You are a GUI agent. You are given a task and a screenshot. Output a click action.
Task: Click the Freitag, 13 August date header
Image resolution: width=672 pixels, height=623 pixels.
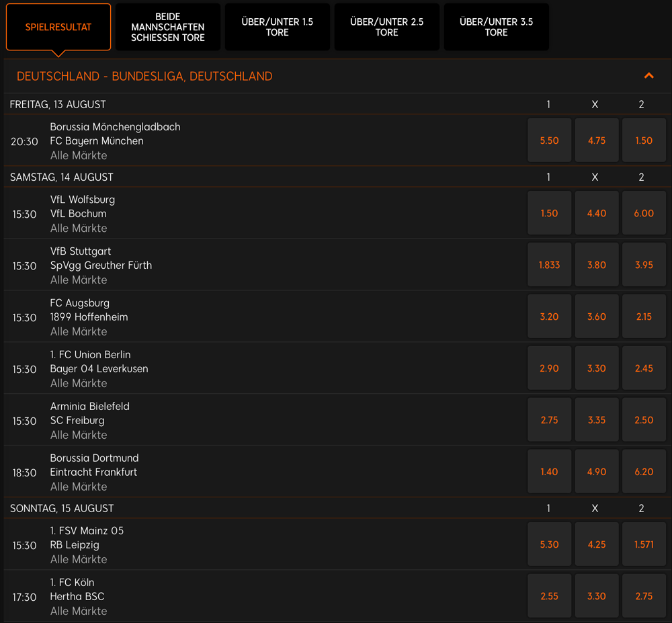click(58, 105)
